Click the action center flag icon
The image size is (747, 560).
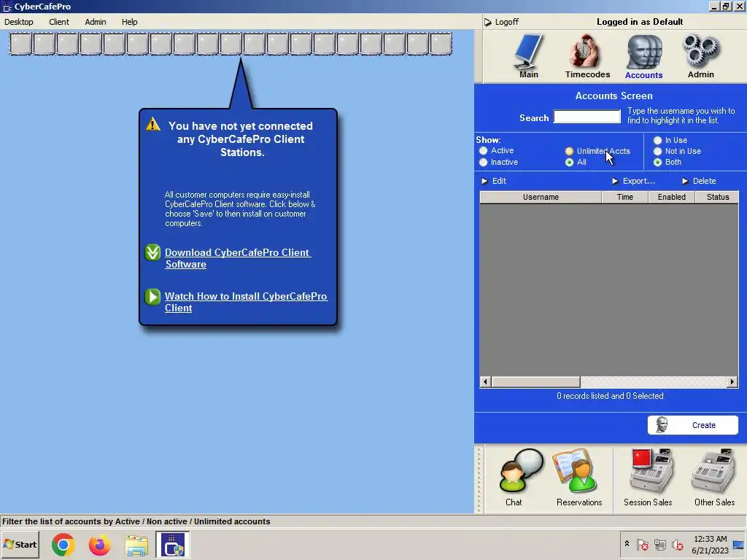[642, 544]
